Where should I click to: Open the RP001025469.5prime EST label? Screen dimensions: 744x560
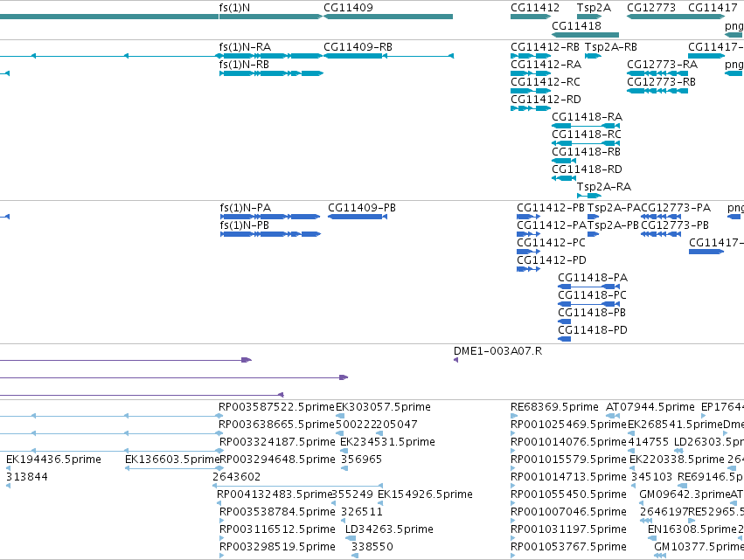click(568, 424)
